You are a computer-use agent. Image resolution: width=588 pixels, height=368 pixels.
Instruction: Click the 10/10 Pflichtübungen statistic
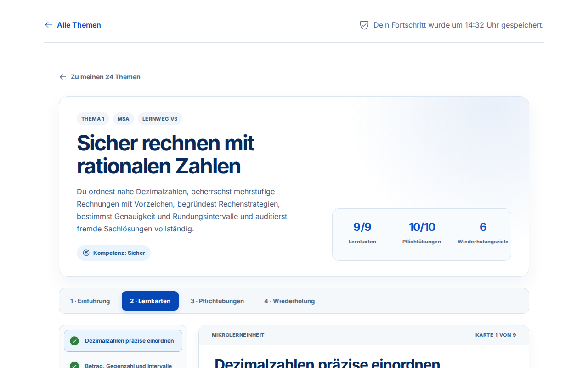click(422, 235)
